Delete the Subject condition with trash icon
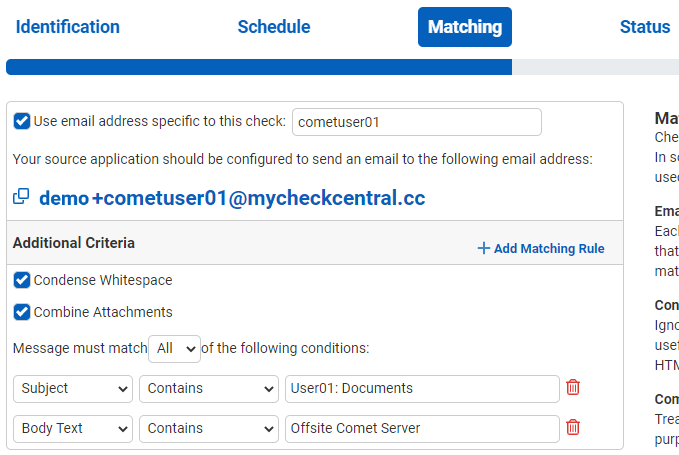Image resolution: width=679 pixels, height=455 pixels. [x=573, y=387]
